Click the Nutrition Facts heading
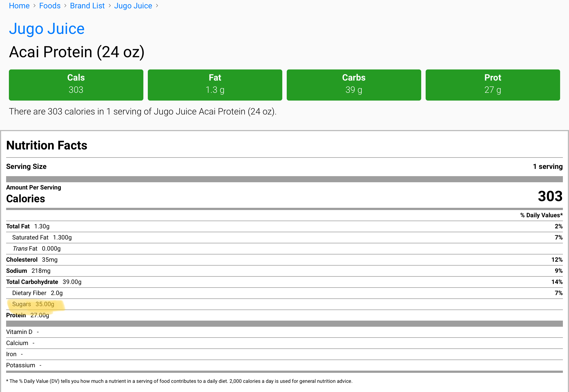Screen dimensions: 569x392 47,145
